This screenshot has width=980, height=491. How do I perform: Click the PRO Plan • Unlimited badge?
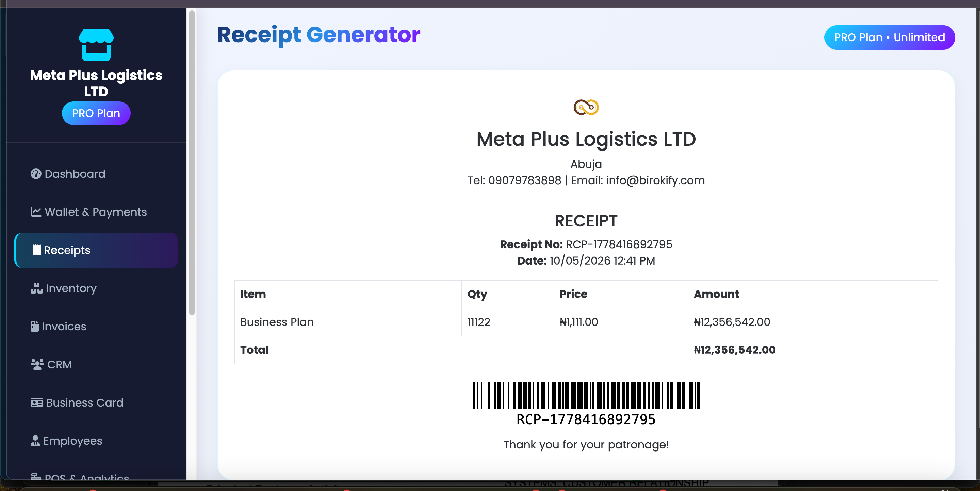889,37
